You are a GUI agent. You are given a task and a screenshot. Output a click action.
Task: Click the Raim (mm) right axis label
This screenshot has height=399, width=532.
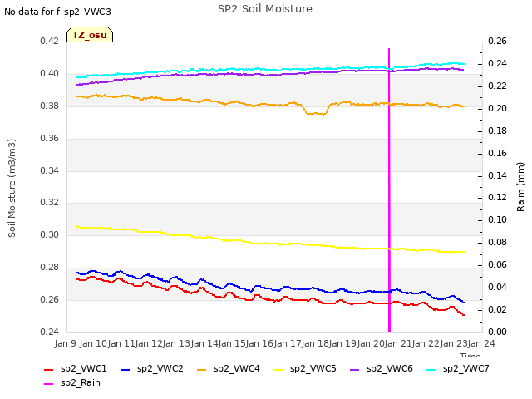(520, 187)
